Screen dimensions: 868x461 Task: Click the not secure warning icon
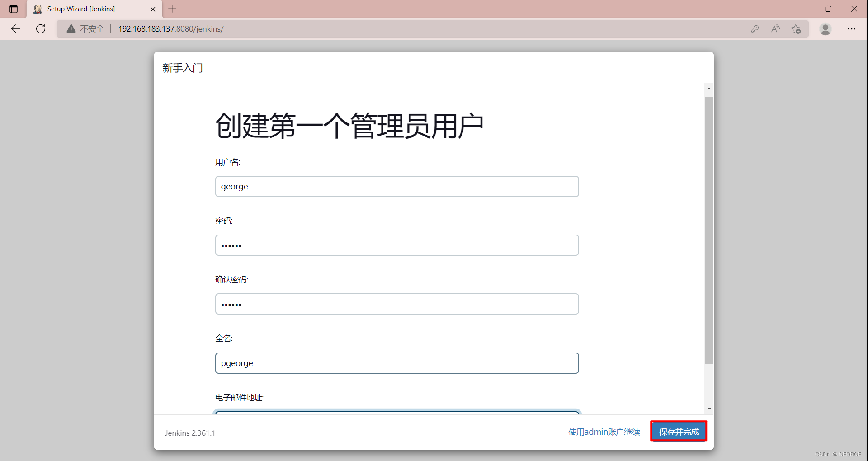(x=71, y=29)
